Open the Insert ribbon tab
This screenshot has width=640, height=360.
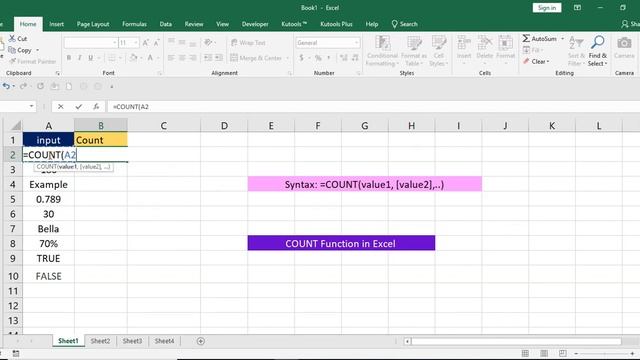[x=56, y=24]
